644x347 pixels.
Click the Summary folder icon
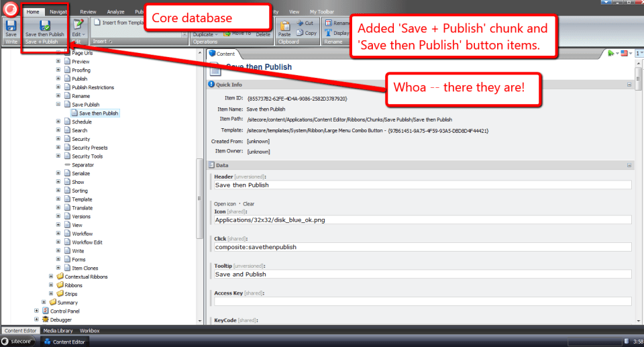(53, 302)
